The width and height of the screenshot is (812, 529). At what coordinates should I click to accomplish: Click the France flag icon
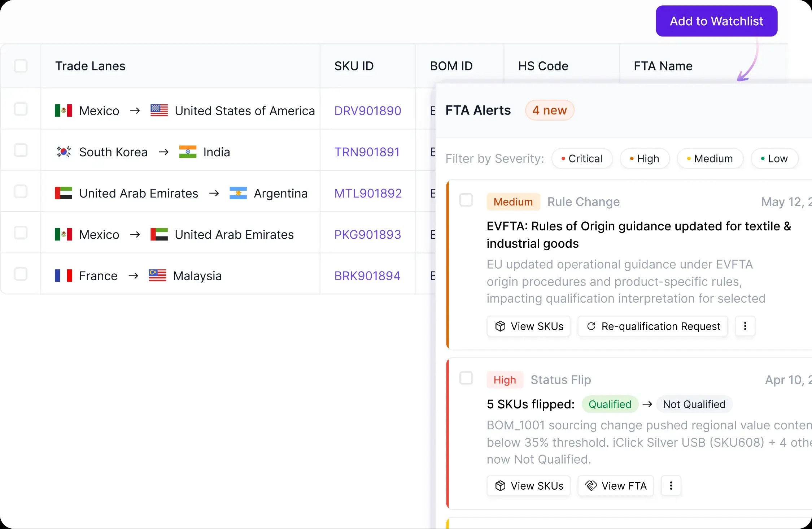tap(64, 276)
